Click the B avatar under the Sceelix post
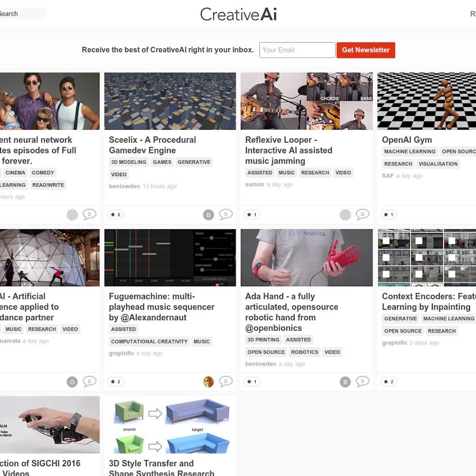This screenshot has width=476, height=476. point(208,214)
